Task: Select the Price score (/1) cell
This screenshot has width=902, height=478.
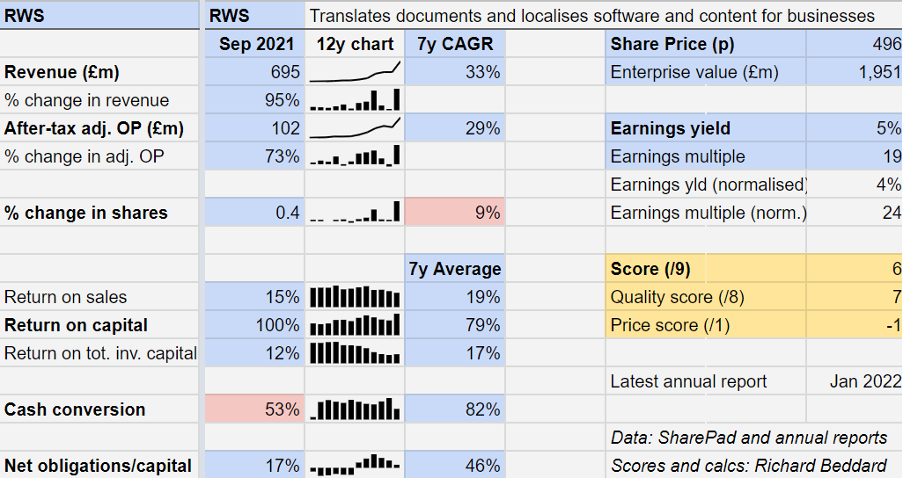Action: coord(705,326)
